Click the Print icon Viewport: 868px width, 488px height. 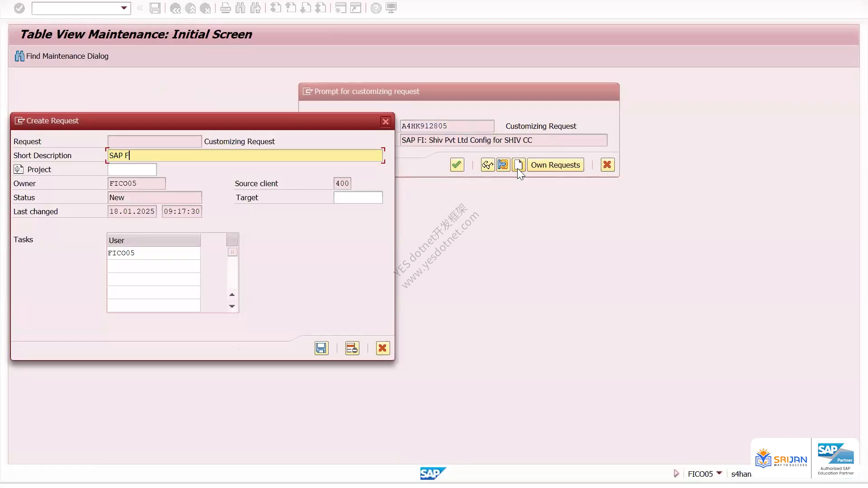[x=225, y=8]
